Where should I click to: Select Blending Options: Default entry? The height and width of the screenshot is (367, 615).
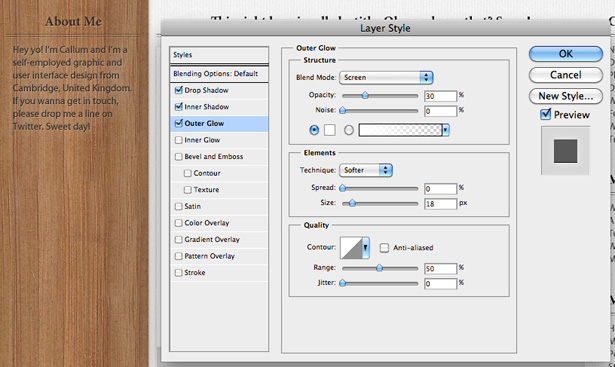219,74
